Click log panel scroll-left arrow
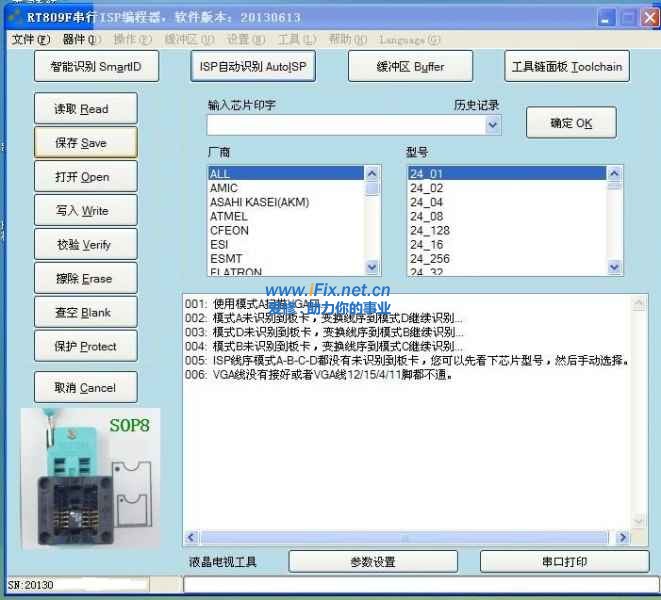Screen dimensions: 661x600 click(x=191, y=537)
